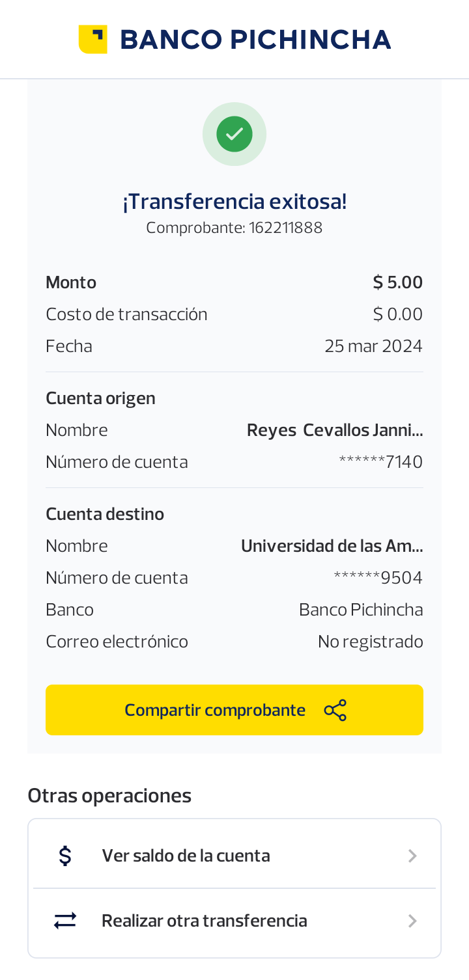Click the destination account number ending 9504

[x=378, y=578]
